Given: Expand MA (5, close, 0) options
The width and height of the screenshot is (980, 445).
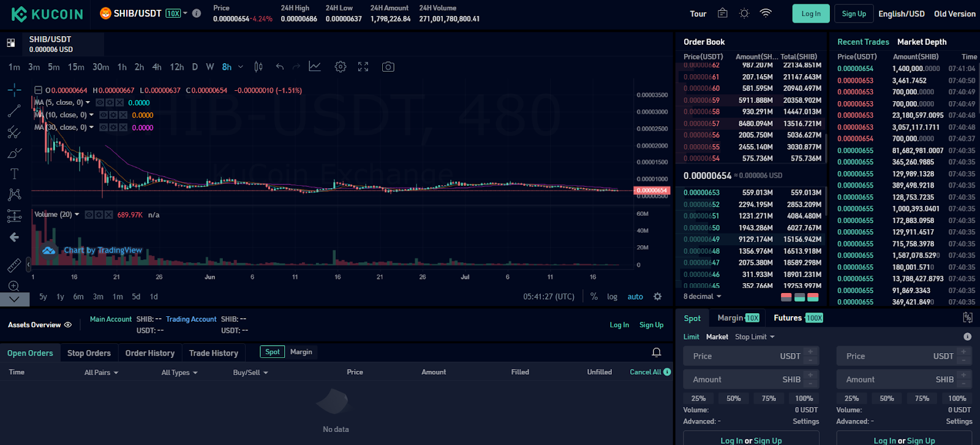Looking at the screenshot, I should (x=88, y=102).
